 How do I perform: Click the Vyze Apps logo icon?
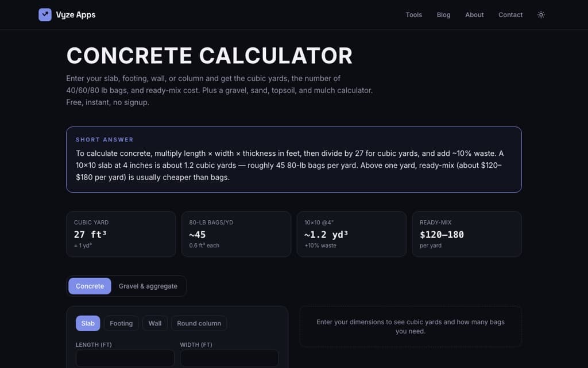tap(45, 14)
